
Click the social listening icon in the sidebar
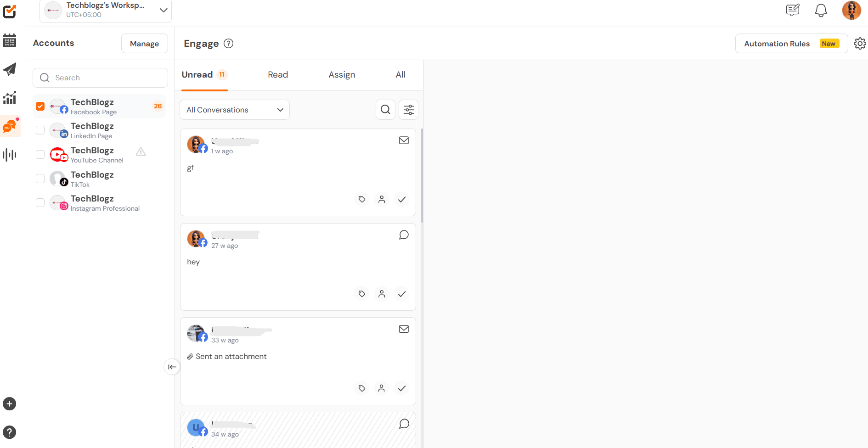tap(10, 155)
